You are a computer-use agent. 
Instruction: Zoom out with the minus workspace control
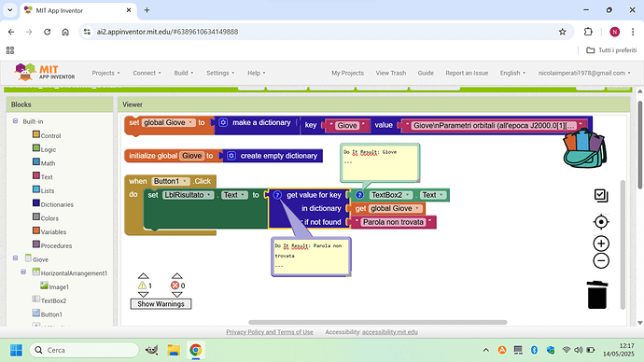601,261
